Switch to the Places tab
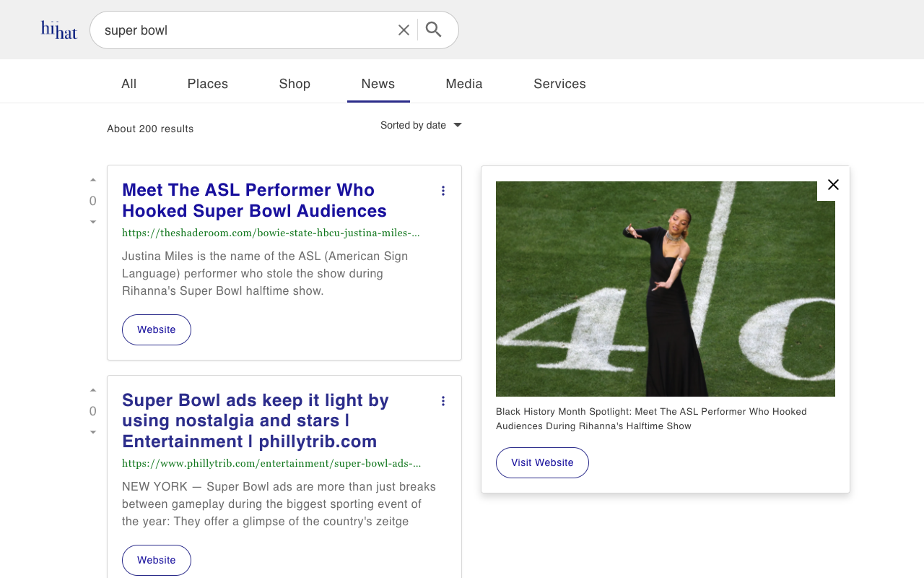Screen dimensions: 924x578 208,84
